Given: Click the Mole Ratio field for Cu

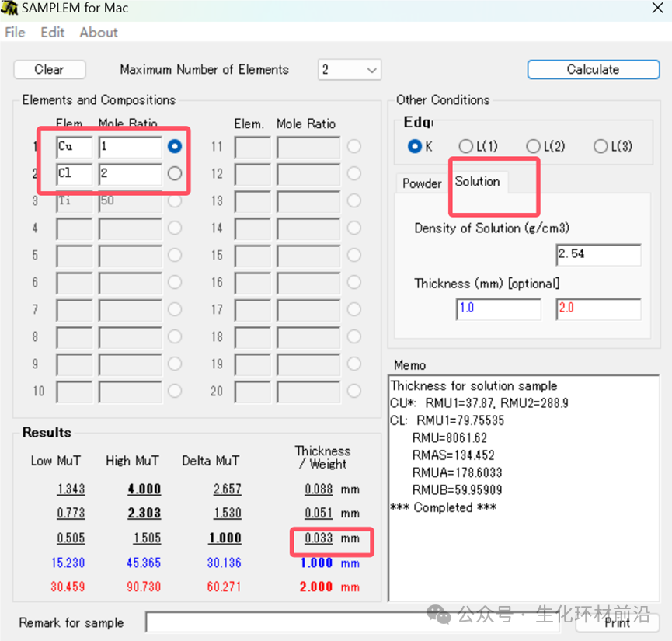Looking at the screenshot, I should [130, 147].
